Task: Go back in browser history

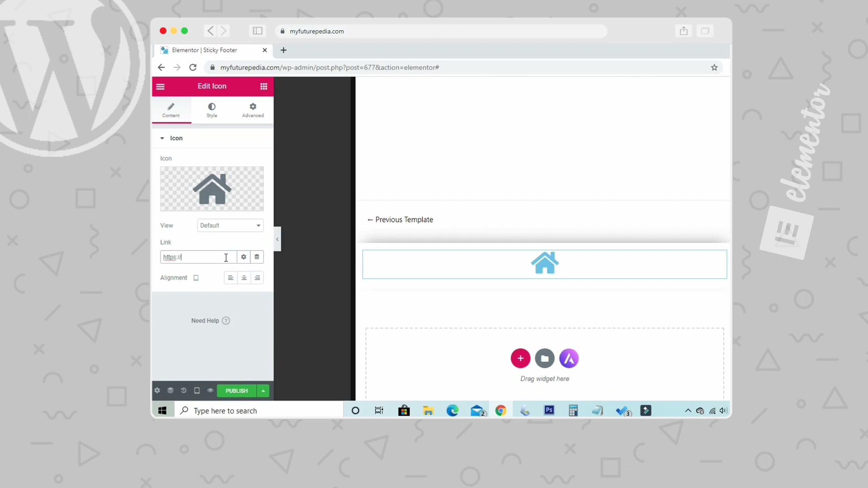Action: (161, 67)
